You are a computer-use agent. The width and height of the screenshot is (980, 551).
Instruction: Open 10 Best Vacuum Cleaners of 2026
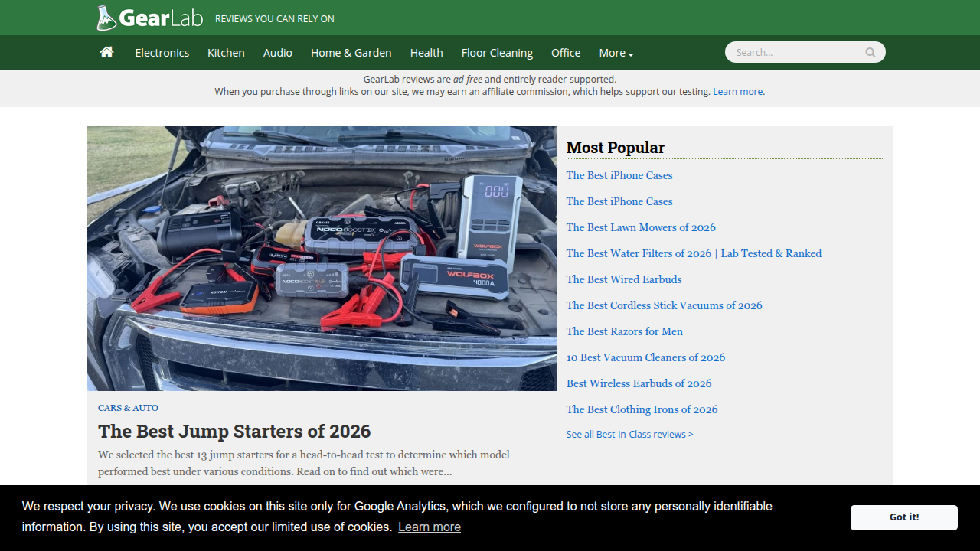(x=645, y=357)
